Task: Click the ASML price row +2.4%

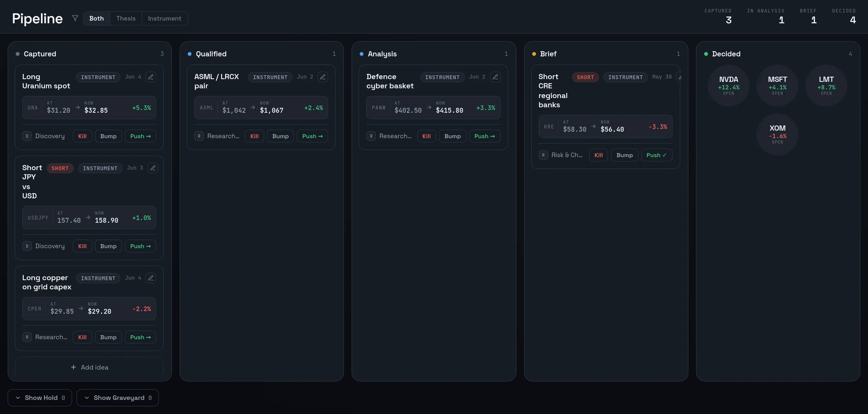Action: pyautogui.click(x=261, y=108)
